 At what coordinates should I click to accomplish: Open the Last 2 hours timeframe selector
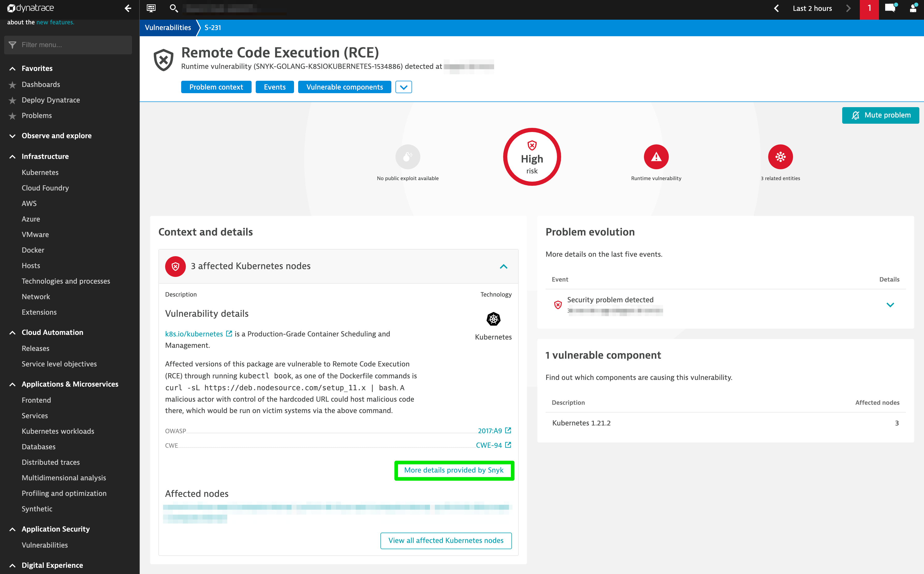coord(812,8)
